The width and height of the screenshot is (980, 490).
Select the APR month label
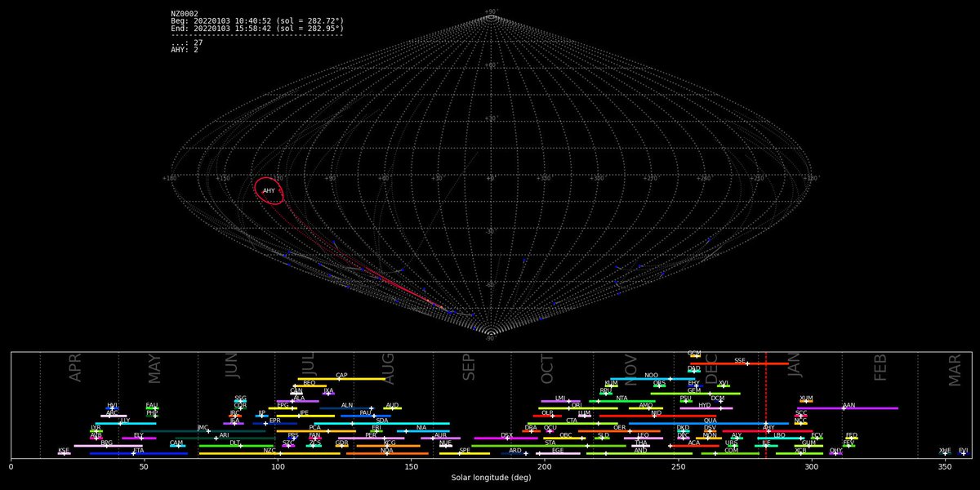pos(75,368)
